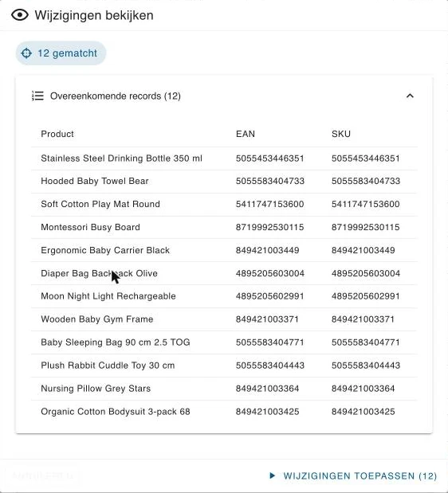The width and height of the screenshot is (448, 493).
Task: Click SKU value of Wooden Baby Gym Frame
Action: click(x=363, y=319)
